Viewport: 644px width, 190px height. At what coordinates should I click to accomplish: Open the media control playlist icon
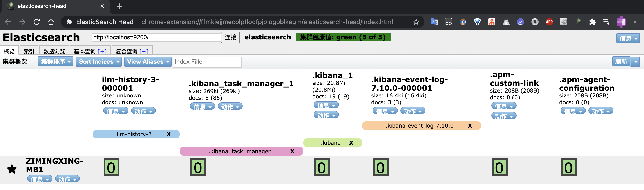pos(606,22)
